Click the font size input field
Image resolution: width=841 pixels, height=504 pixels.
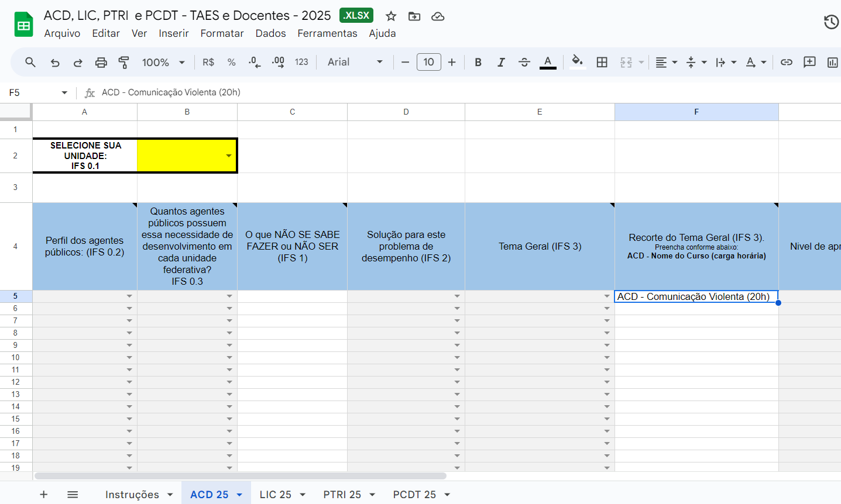428,62
